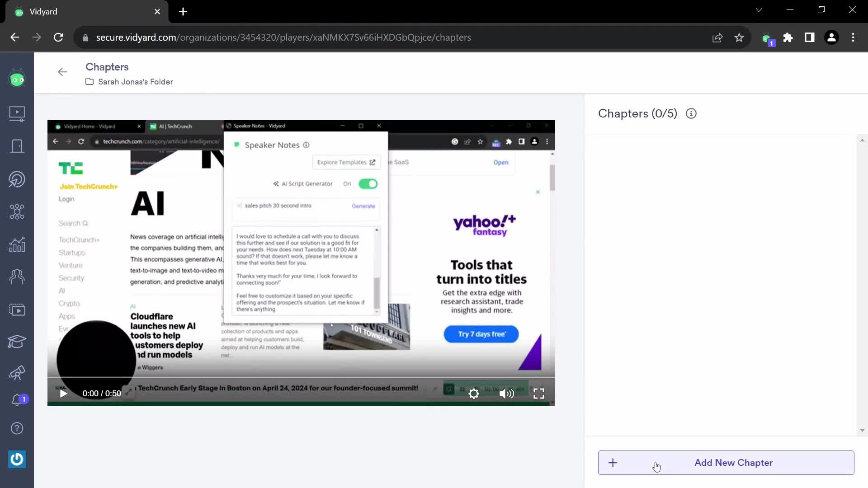This screenshot has width=868, height=488.
Task: Open the video library sidebar icon
Action: point(17,113)
